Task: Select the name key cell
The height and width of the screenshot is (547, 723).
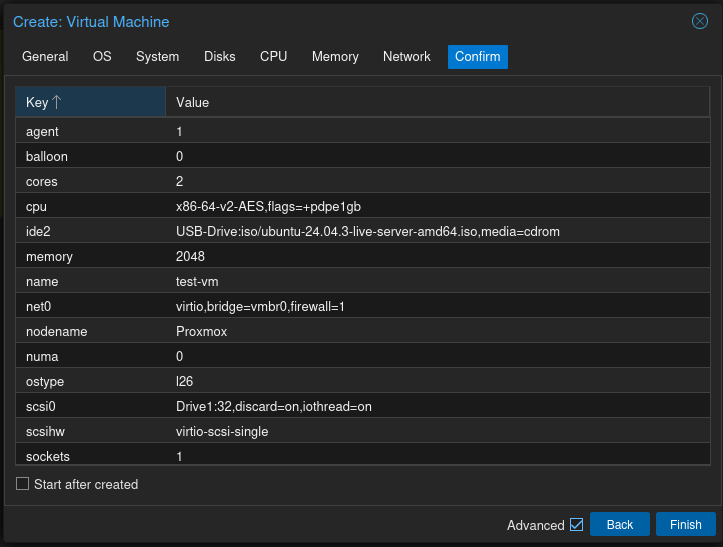Action: 90,281
